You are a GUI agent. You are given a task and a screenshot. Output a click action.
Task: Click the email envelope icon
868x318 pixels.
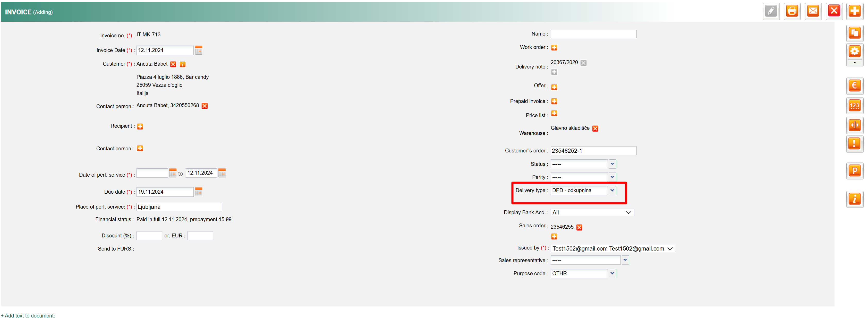coord(813,11)
